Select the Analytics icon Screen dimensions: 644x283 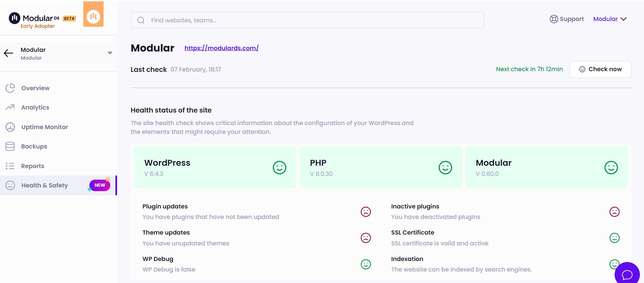10,107
